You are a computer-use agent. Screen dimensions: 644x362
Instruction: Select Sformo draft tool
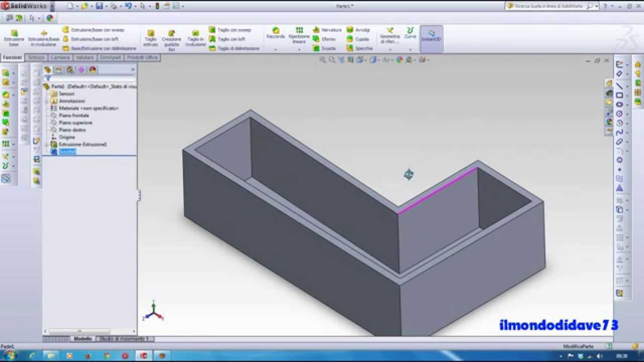tap(324, 39)
